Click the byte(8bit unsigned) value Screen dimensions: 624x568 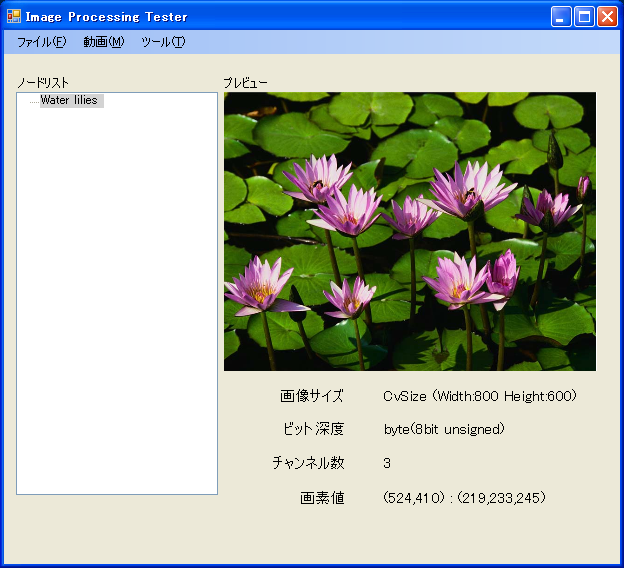click(444, 429)
